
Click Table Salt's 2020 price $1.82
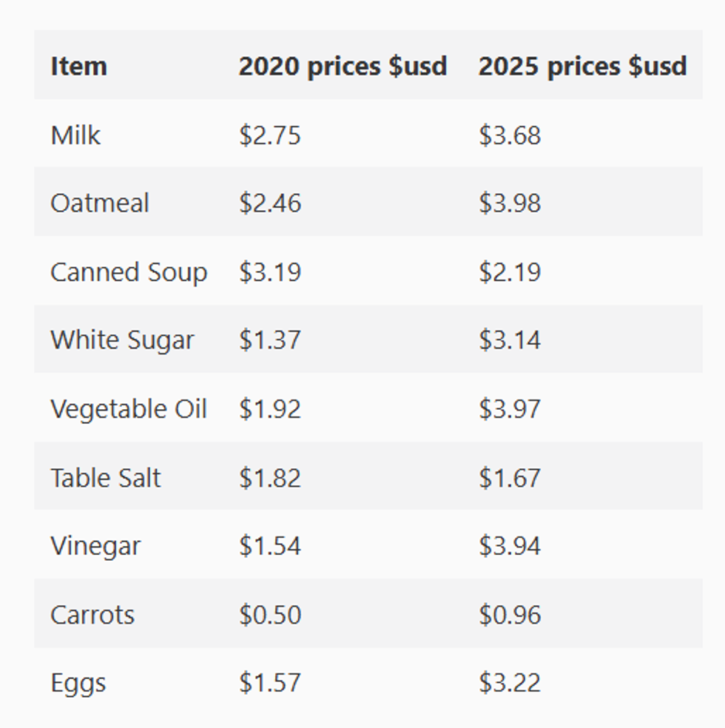coord(270,477)
